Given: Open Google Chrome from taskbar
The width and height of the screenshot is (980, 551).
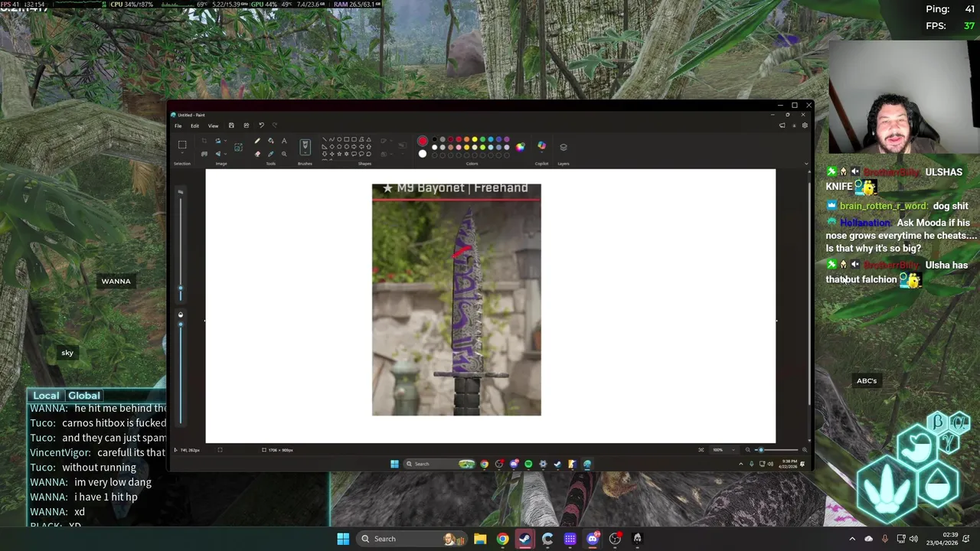Looking at the screenshot, I should [x=502, y=539].
